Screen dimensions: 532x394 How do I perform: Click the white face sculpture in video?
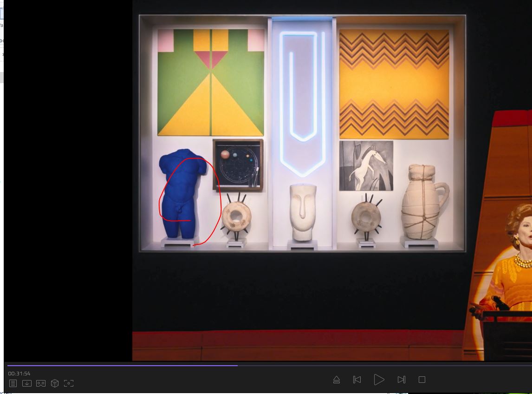click(303, 211)
